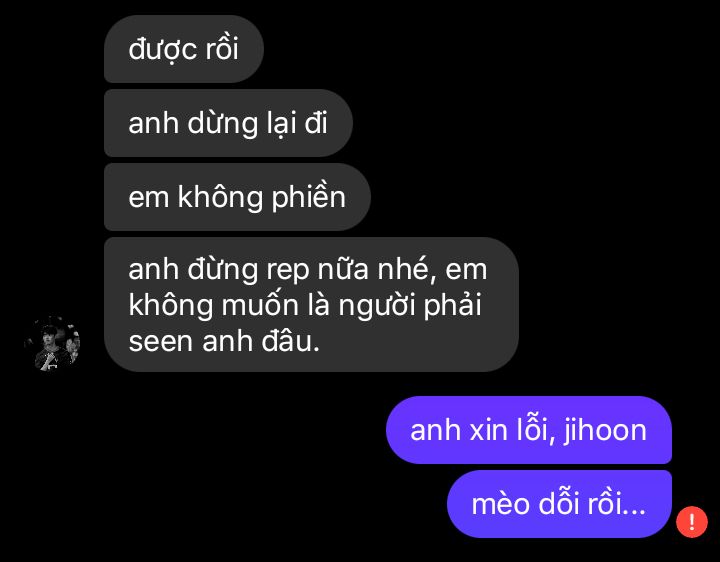Click the word "anh" in "anh dừng lại đi"
This screenshot has height=562, width=720.
[x=153, y=124]
